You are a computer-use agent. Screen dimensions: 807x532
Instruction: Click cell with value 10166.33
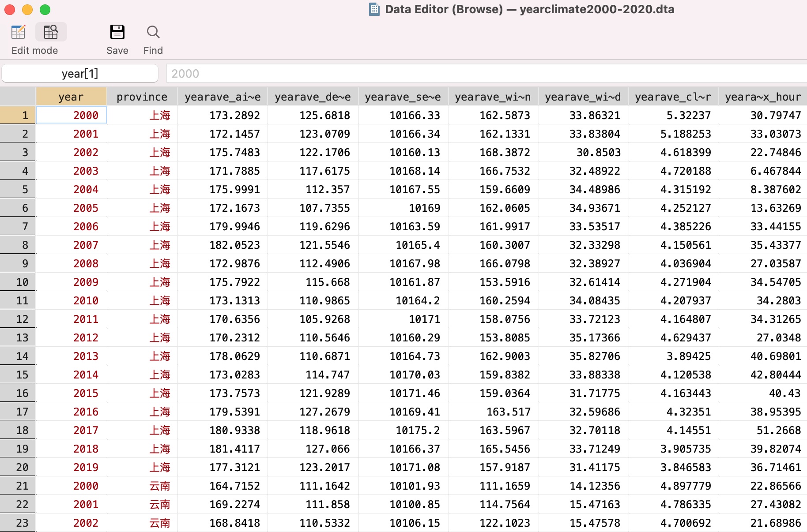403,115
